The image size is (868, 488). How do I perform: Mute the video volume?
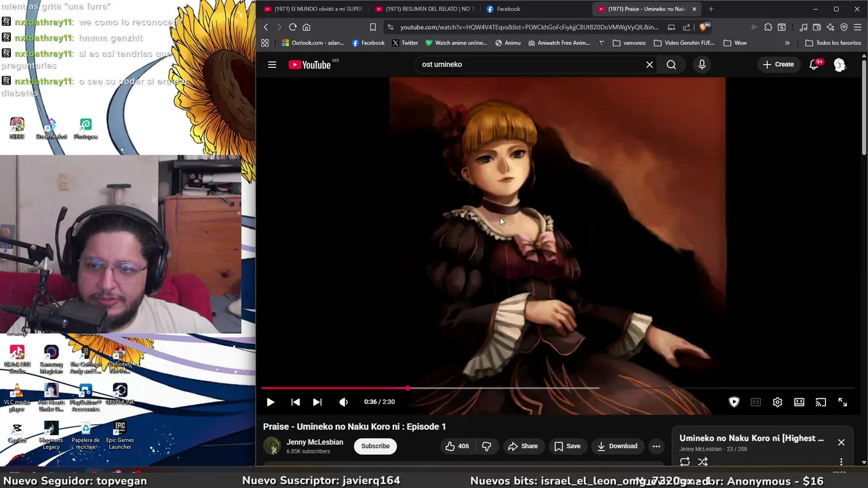(343, 402)
